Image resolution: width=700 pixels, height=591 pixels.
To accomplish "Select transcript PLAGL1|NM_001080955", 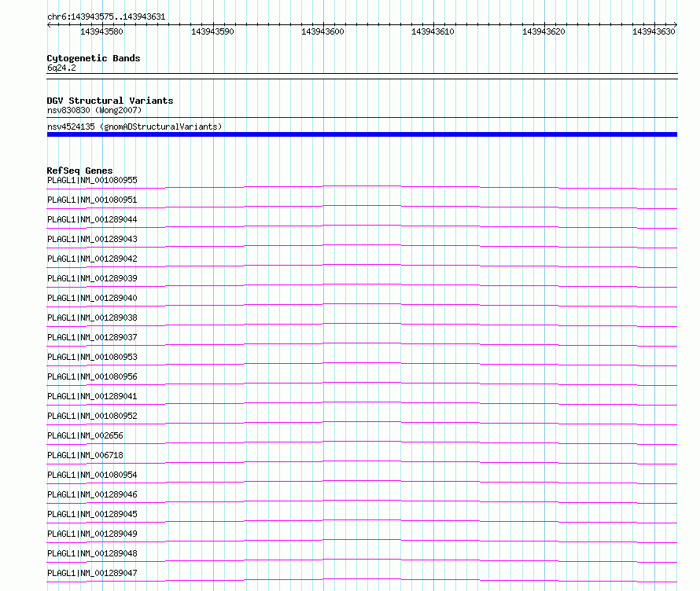I will tap(92, 180).
